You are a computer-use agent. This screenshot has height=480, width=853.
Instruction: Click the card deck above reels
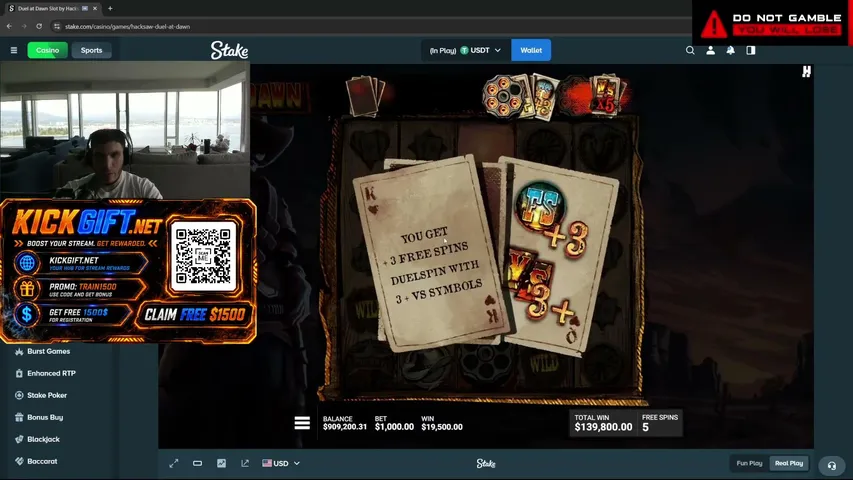click(366, 95)
